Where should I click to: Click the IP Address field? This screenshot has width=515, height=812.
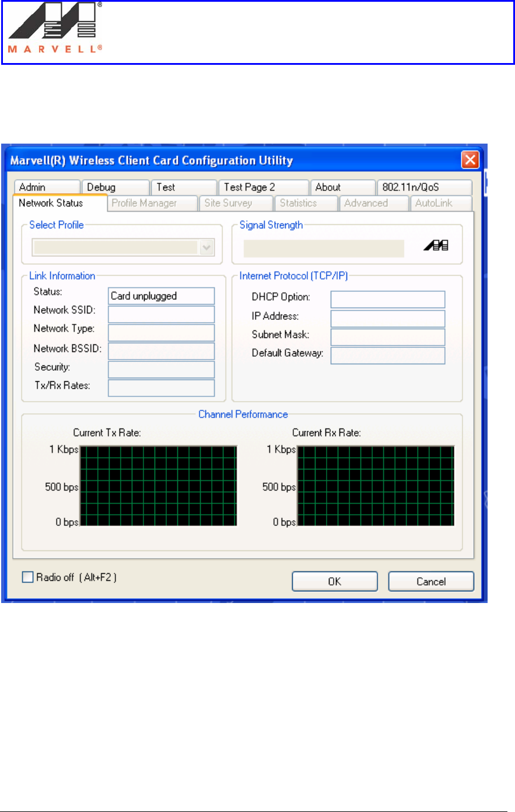[x=388, y=319]
